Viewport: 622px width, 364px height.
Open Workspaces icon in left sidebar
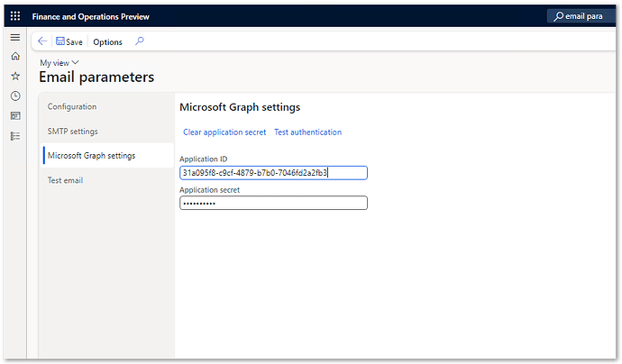15,116
